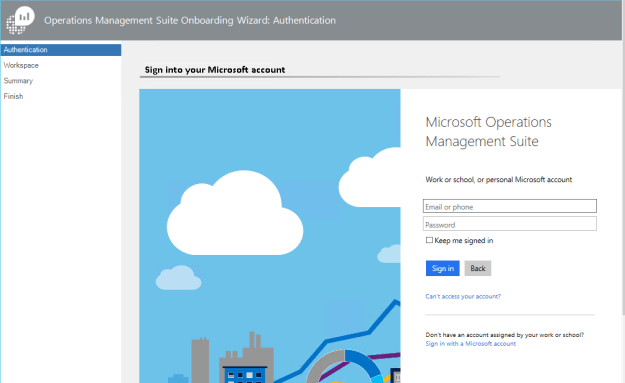Select the Finish wizard step
Screen dimensions: 625x383
[x=13, y=96]
